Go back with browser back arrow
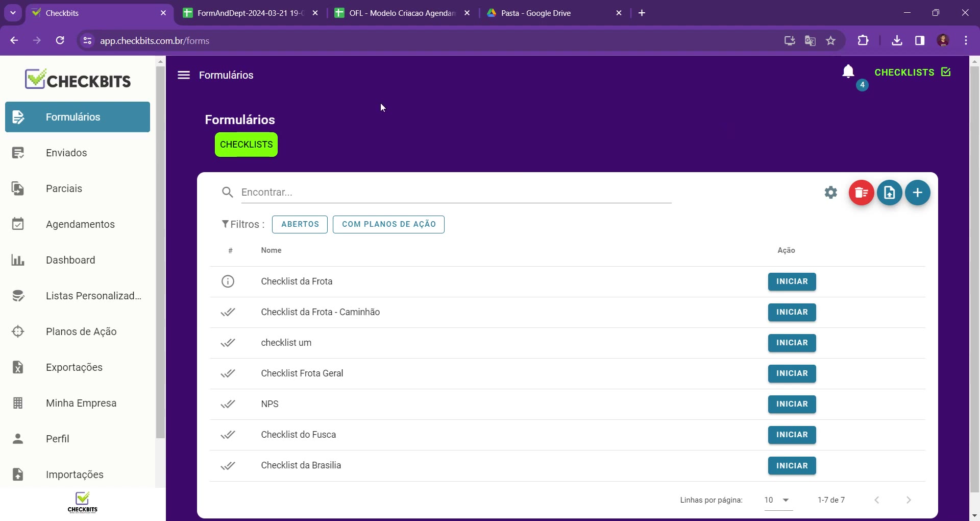Viewport: 980px width, 521px height. 14,40
